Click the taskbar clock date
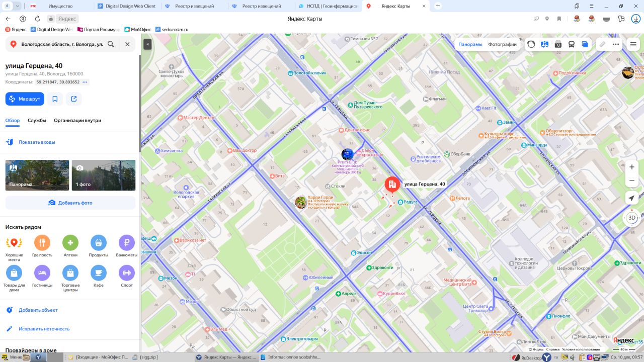The image size is (644, 362). pos(626,357)
